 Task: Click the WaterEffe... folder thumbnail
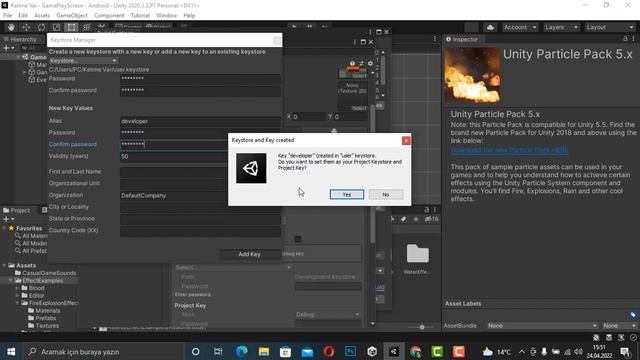pyautogui.click(x=418, y=254)
